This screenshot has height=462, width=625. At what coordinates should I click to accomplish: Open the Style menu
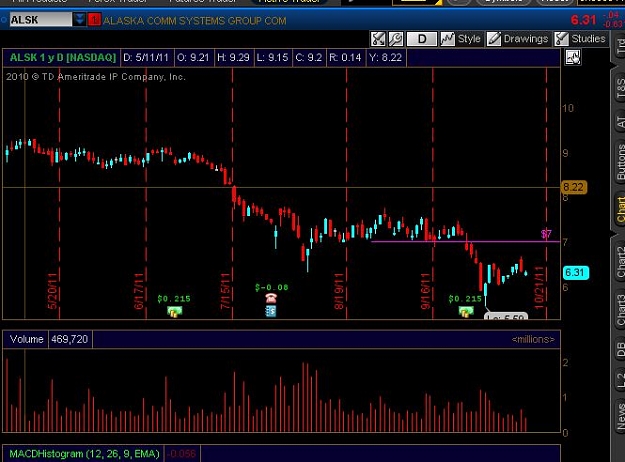469,39
